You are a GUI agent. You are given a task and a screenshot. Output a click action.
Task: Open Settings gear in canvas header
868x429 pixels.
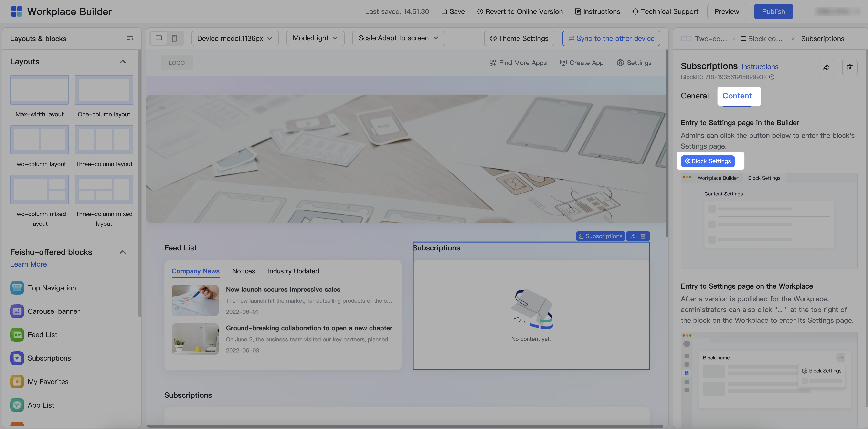pos(634,63)
